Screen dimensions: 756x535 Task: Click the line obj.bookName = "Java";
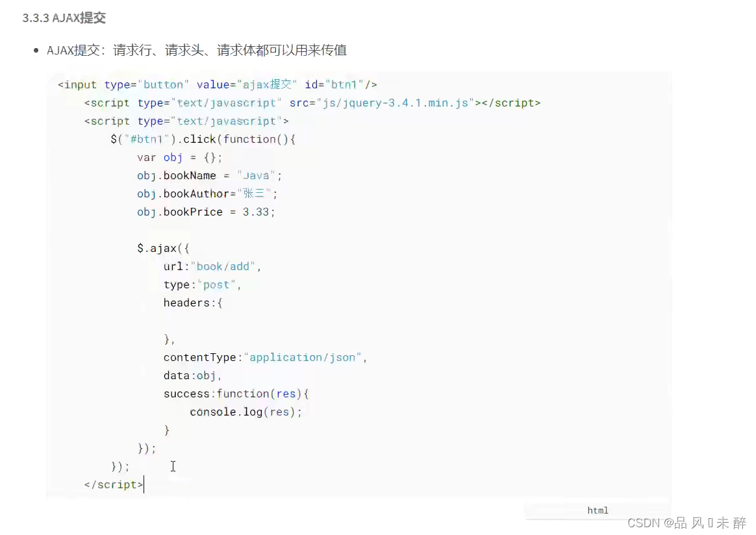pyautogui.click(x=209, y=176)
